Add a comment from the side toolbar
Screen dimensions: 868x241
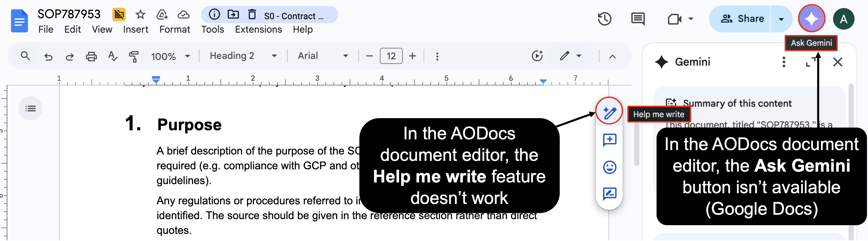pyautogui.click(x=609, y=140)
